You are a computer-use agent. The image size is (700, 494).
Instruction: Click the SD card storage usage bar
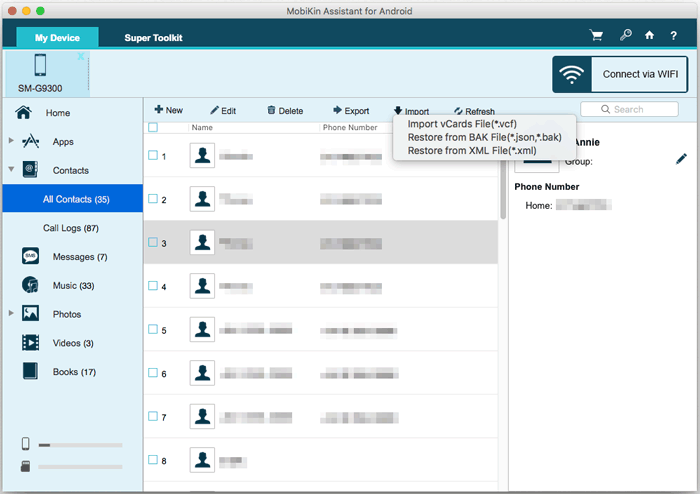(80, 467)
